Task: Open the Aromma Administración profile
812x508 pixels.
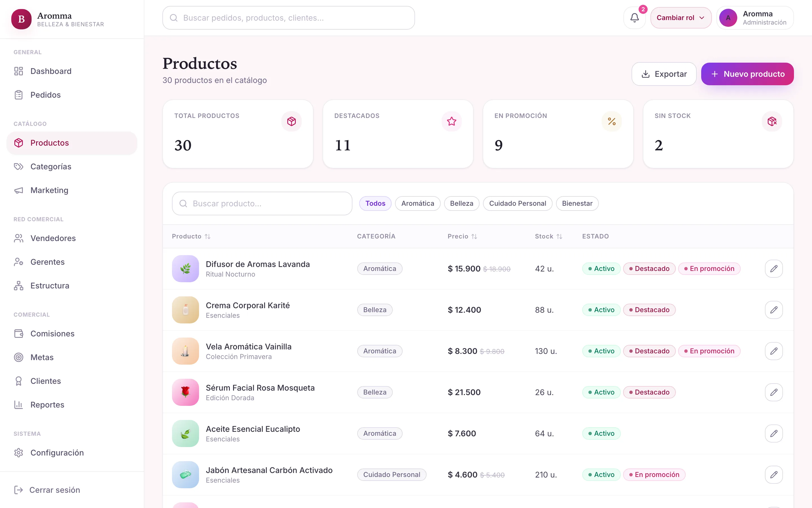Action: (x=755, y=18)
